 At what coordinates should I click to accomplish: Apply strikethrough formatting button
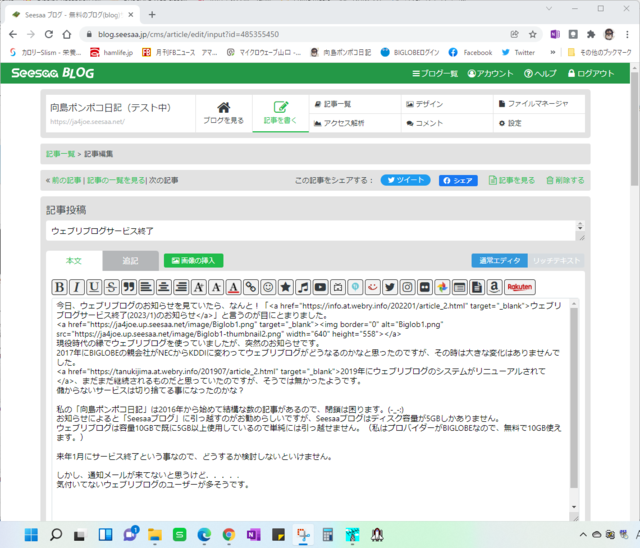point(111,287)
